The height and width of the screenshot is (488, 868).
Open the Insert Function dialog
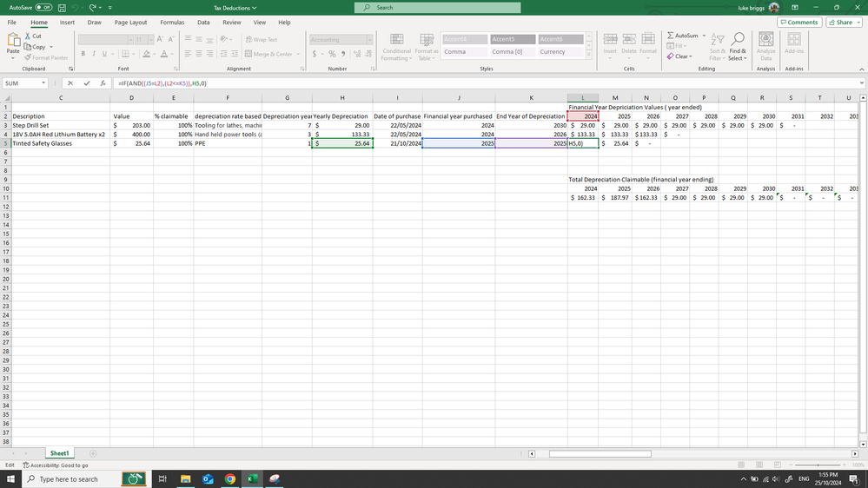(x=103, y=83)
